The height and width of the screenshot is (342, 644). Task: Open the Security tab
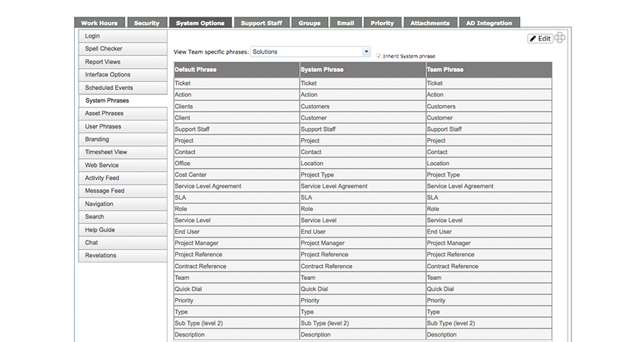pos(147,23)
